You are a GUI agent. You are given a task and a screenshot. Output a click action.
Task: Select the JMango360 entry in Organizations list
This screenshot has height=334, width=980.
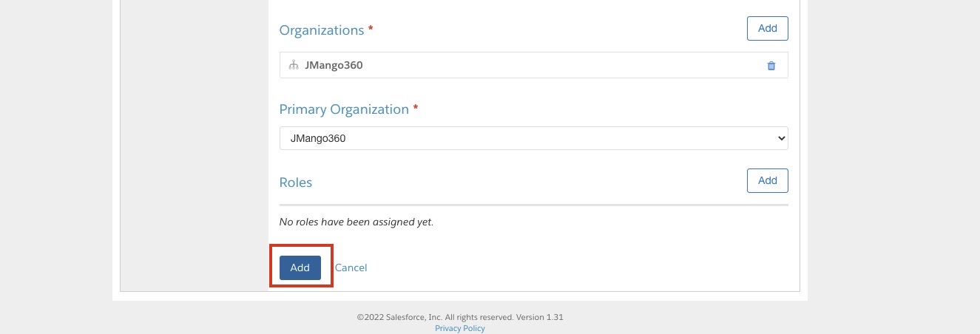[334, 65]
